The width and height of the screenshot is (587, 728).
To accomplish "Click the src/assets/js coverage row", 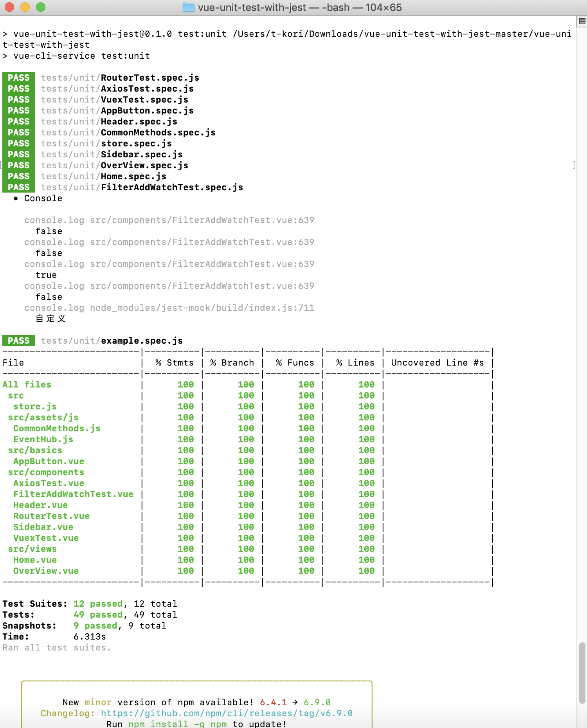I will coord(247,417).
